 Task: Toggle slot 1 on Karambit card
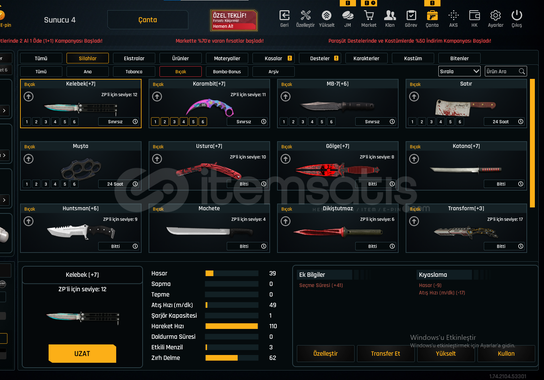[155, 122]
